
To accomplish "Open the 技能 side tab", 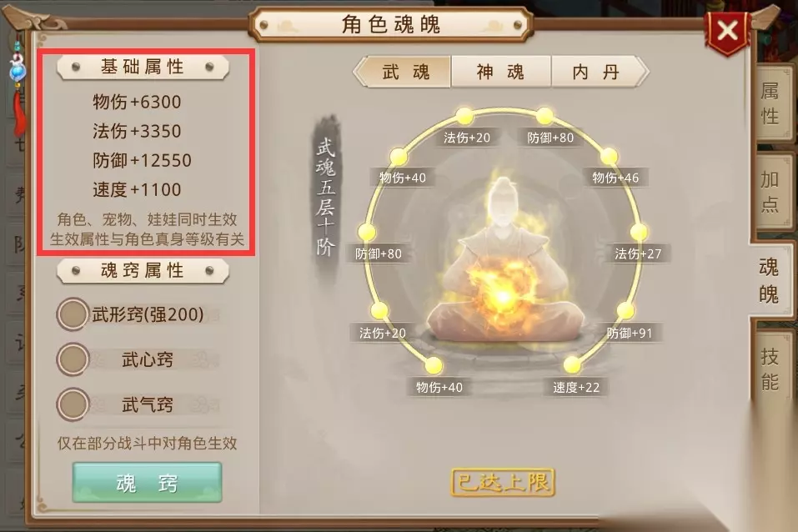I will coord(771,369).
